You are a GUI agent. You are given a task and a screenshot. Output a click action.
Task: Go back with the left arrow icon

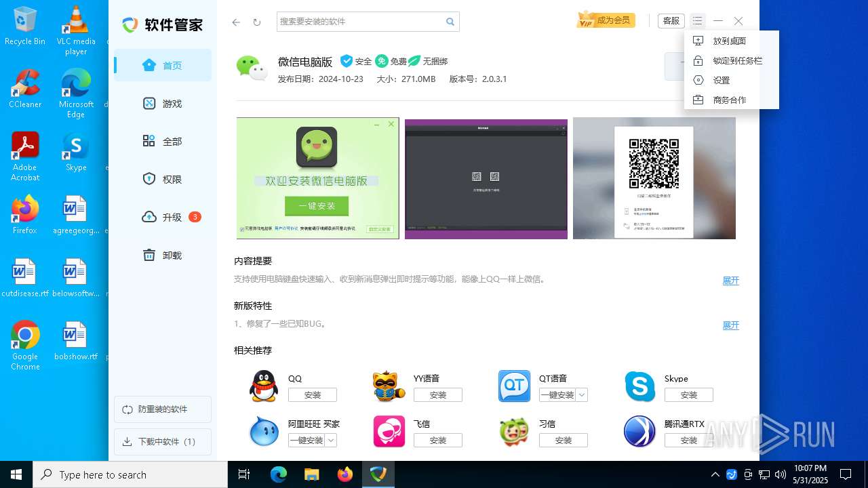coord(236,22)
